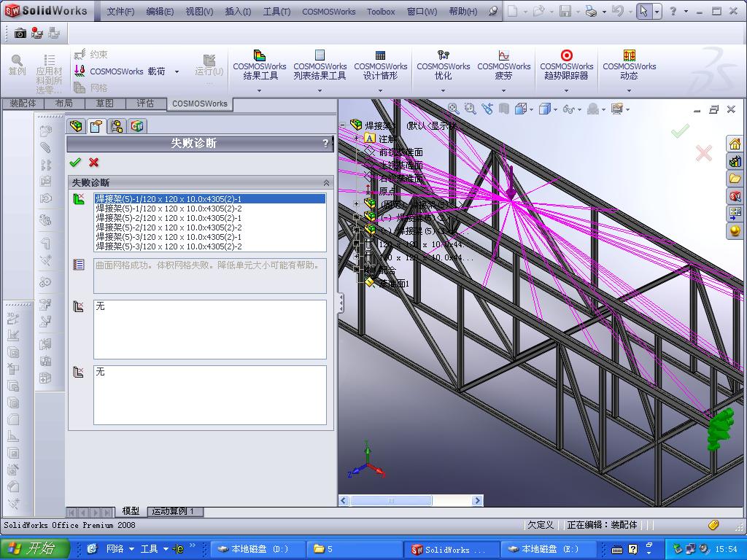Click the New document icon in the title bar
This screenshot has height=560, width=747.
pyautogui.click(x=513, y=11)
